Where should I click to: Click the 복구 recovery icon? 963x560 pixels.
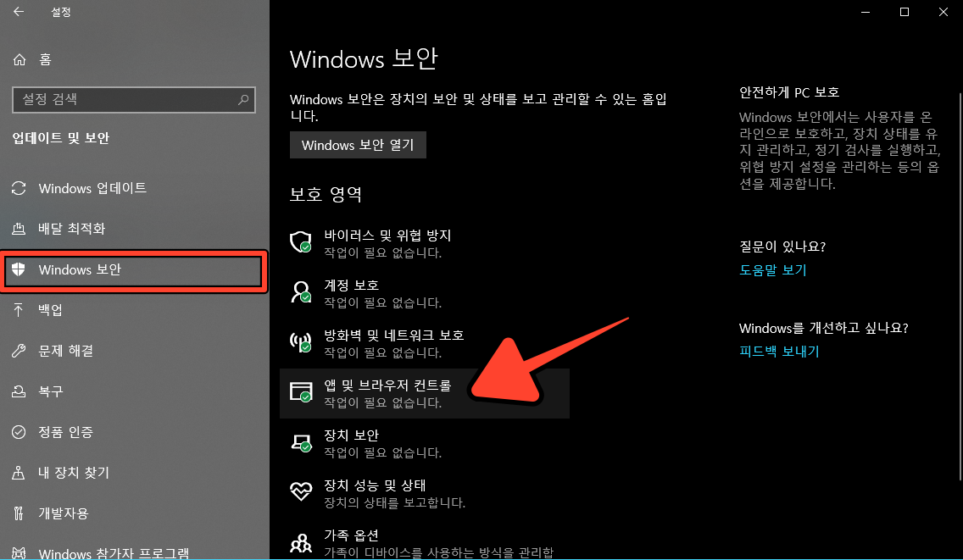pos(19,391)
